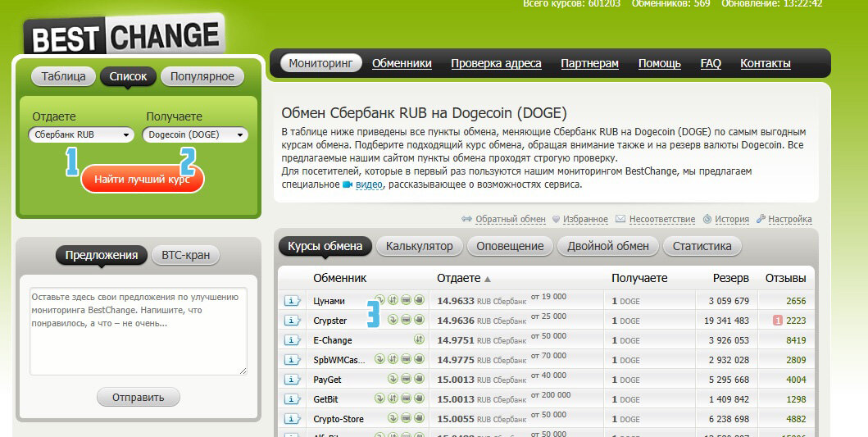Open the E-Change exchanger name

[333, 340]
